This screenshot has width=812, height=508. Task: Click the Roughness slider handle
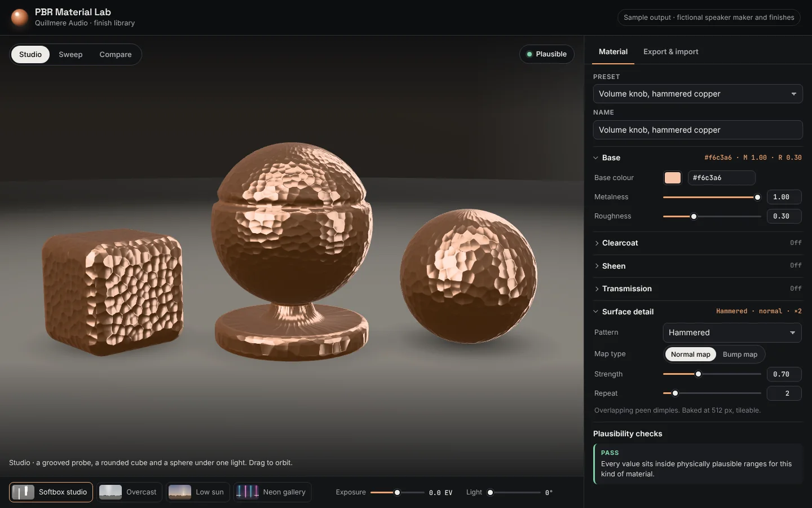point(694,217)
